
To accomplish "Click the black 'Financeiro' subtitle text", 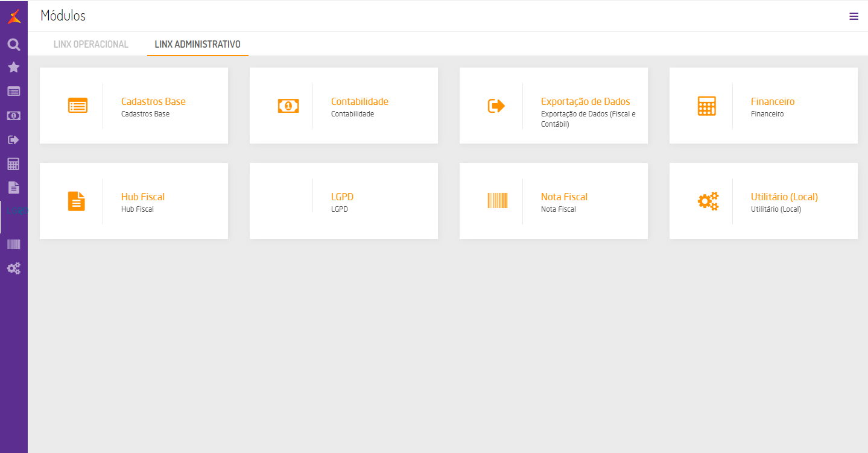I will pyautogui.click(x=767, y=114).
